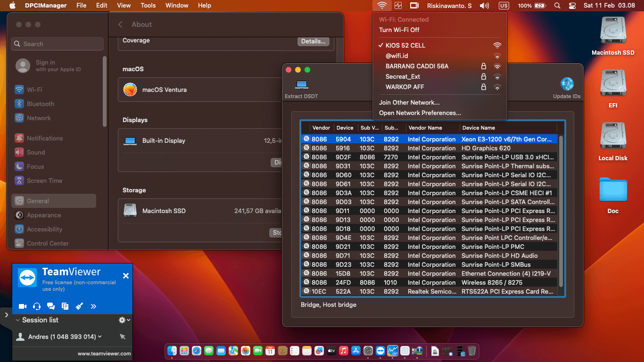Open Finder from the Dock
This screenshot has width=644, height=362.
[172, 351]
